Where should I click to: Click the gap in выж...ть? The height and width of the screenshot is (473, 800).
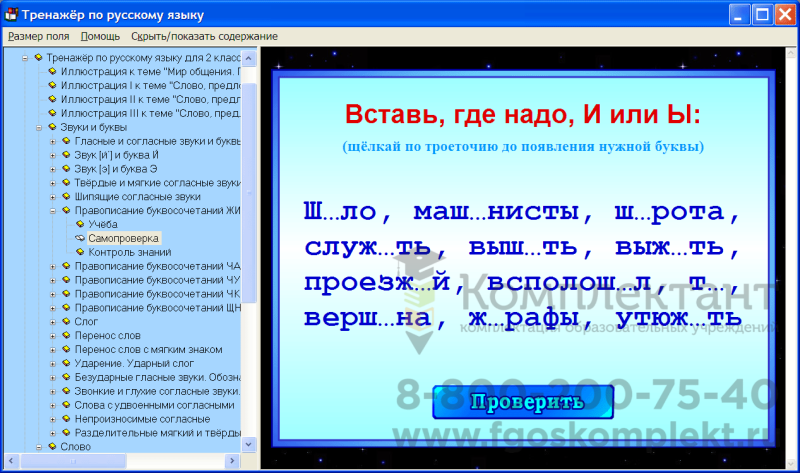click(x=680, y=254)
